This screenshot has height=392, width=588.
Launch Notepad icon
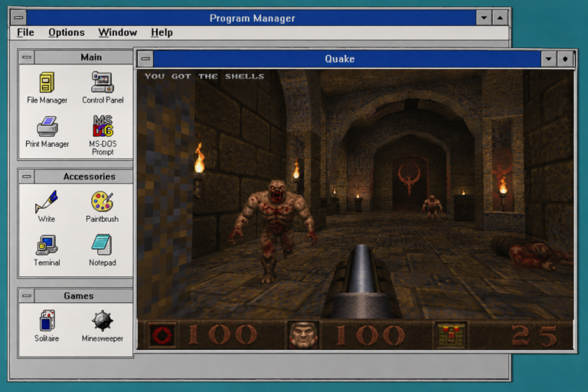pyautogui.click(x=102, y=250)
